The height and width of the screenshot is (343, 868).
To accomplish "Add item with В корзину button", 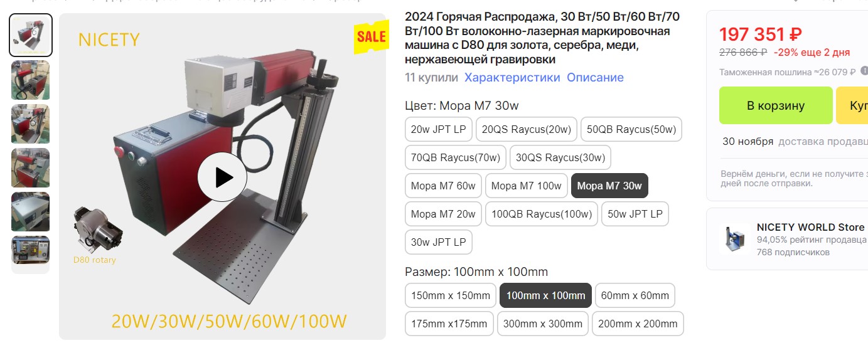I will coord(776,105).
